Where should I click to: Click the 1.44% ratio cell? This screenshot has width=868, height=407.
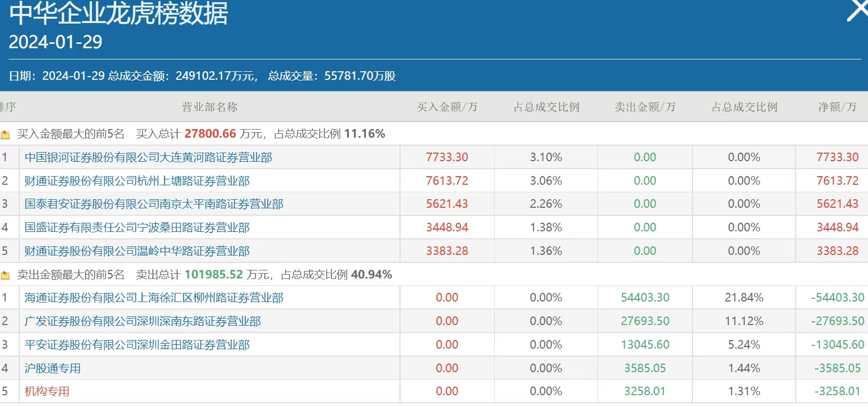744,368
